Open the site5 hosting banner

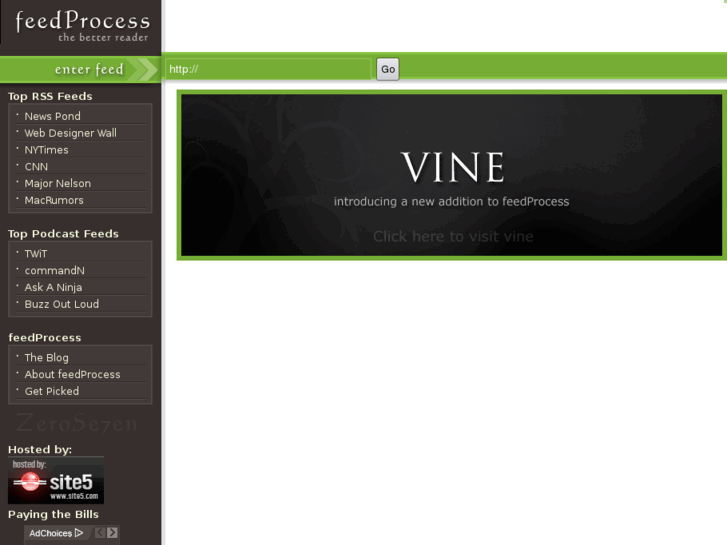[x=56, y=481]
